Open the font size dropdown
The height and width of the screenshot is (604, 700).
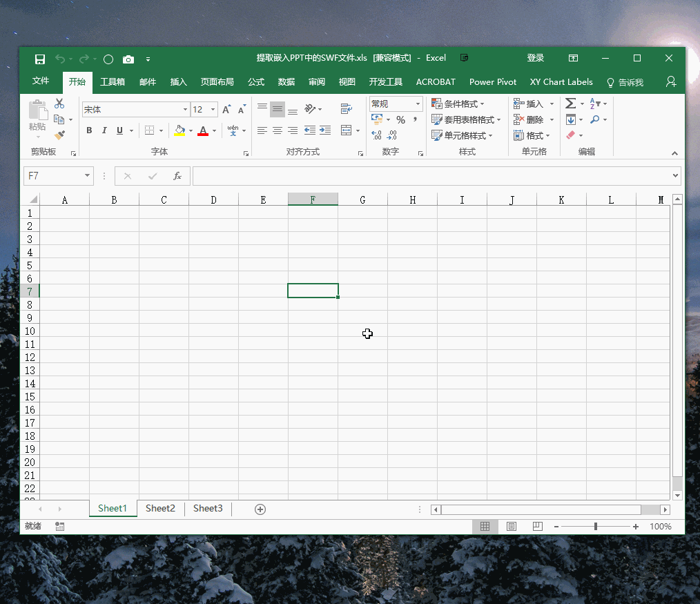click(213, 109)
